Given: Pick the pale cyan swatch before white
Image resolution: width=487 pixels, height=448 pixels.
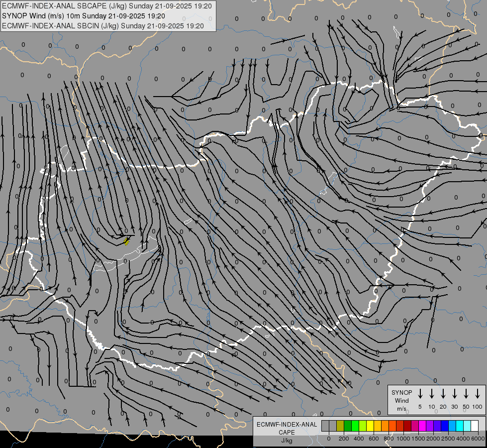Looking at the screenshot, I should (467, 426).
